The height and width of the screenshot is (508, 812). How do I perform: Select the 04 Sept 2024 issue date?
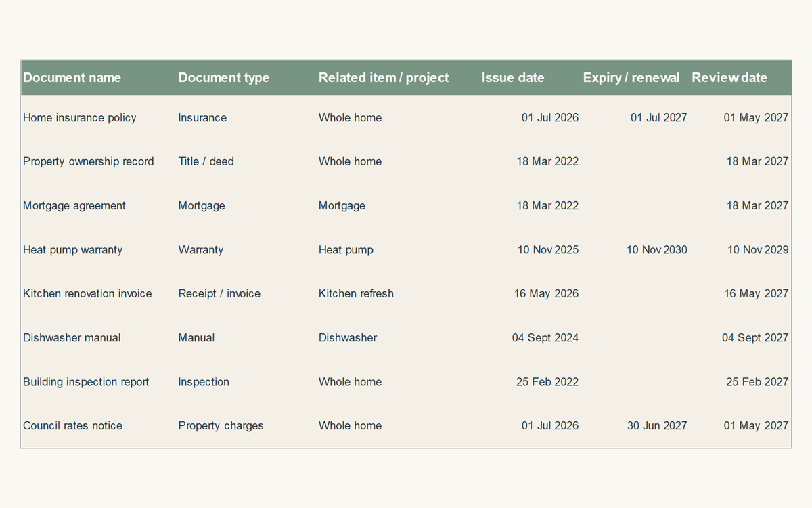pyautogui.click(x=545, y=337)
